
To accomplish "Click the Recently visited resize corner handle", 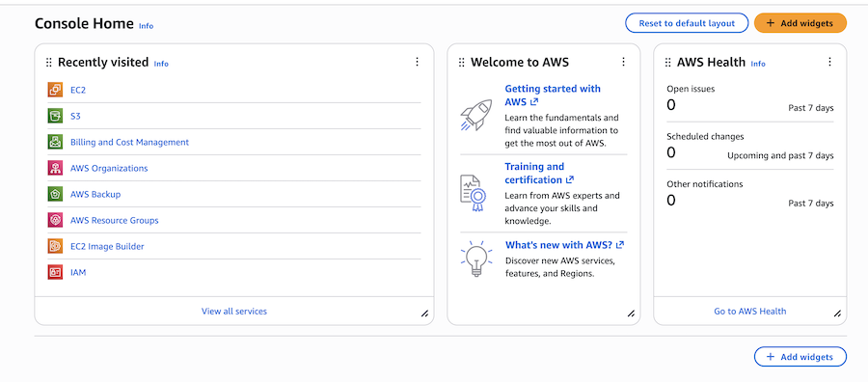I will coord(424,314).
